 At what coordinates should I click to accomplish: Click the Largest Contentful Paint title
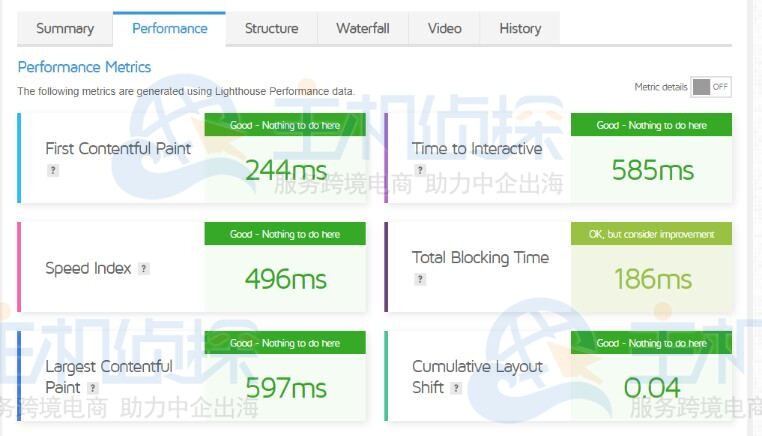tap(109, 377)
